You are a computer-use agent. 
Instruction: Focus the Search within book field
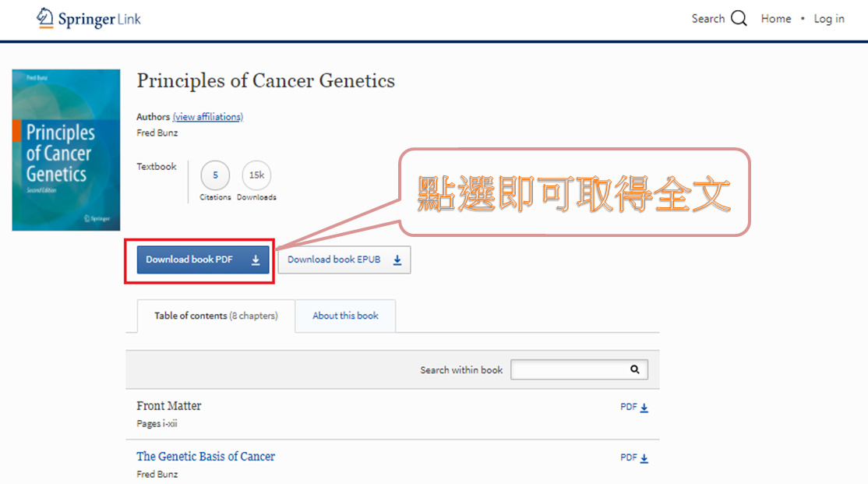tap(579, 369)
